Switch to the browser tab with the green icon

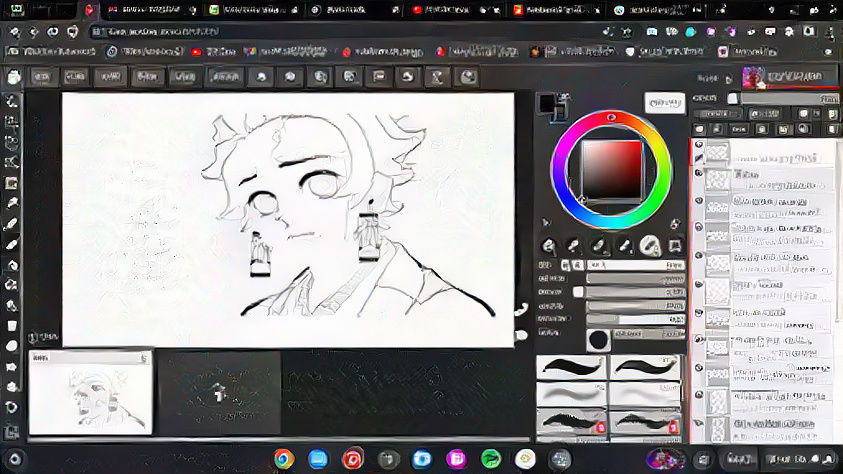[x=253, y=10]
